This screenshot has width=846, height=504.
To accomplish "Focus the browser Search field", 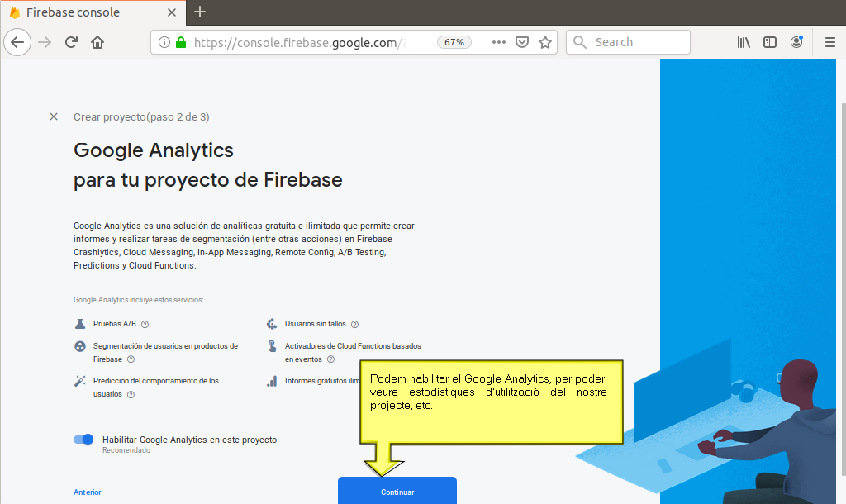I will [x=628, y=42].
